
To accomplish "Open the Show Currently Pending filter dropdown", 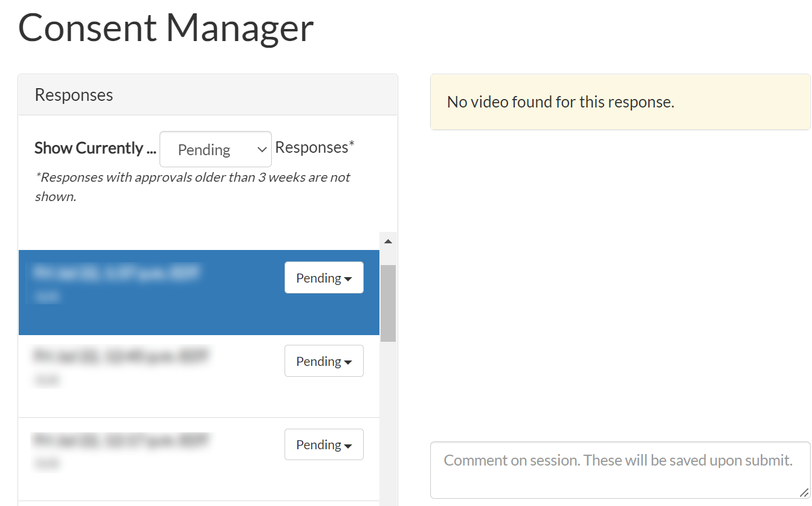I will pyautogui.click(x=216, y=149).
